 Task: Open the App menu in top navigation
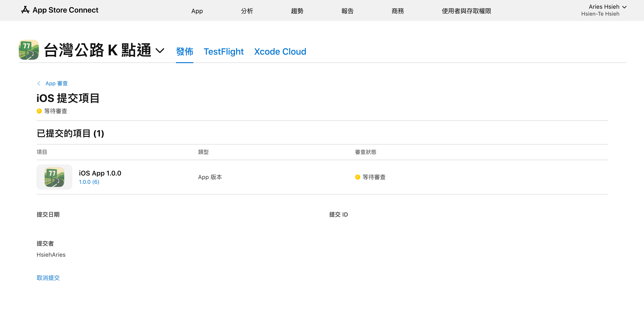click(x=197, y=11)
